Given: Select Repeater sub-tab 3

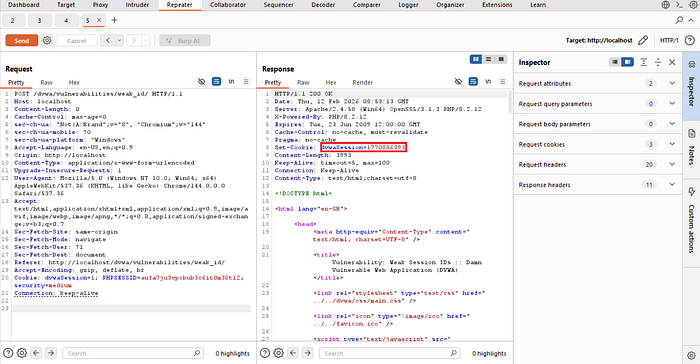Looking at the screenshot, I should click(39, 20).
